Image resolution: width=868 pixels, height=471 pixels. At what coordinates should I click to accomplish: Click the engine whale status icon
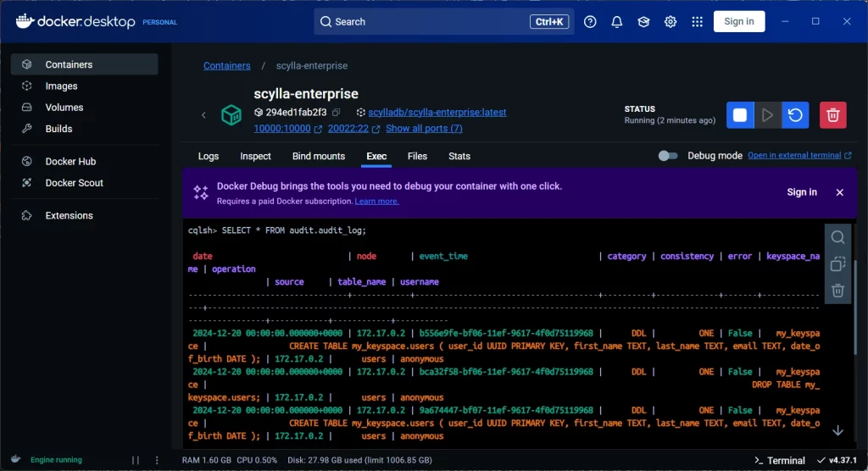tap(16, 459)
